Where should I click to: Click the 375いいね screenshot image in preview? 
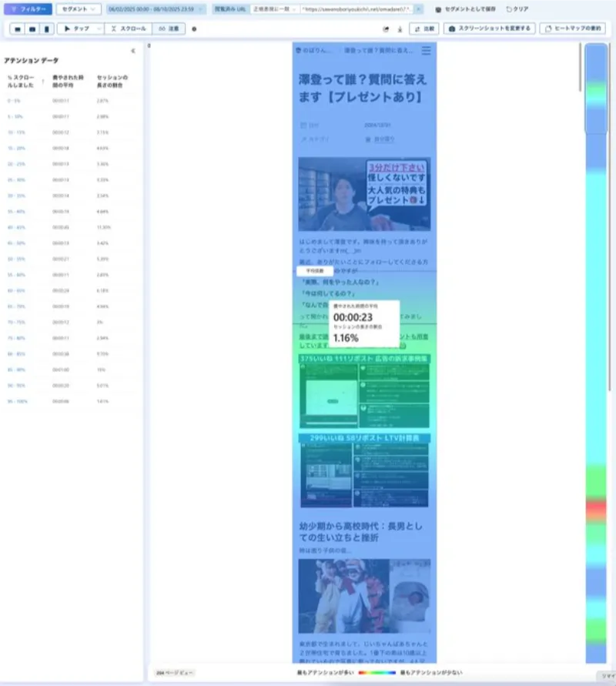(x=364, y=392)
